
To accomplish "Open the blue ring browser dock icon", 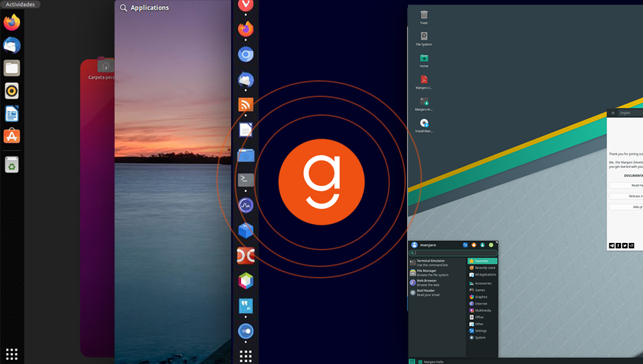I will coord(246,54).
